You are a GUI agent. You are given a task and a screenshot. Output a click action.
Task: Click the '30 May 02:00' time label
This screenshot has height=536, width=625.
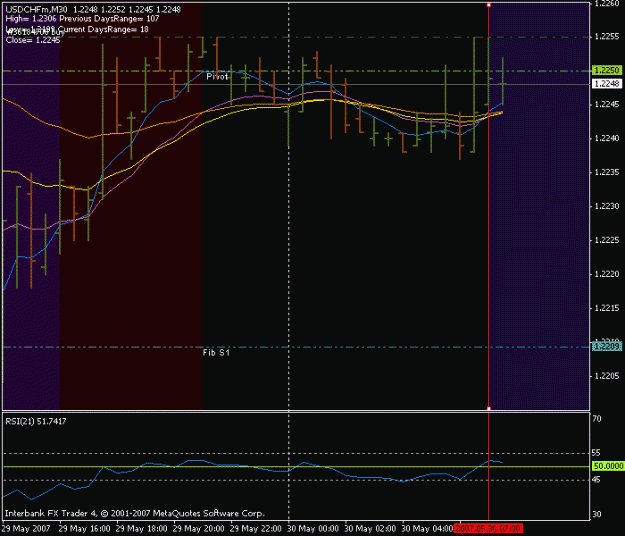pos(370,529)
